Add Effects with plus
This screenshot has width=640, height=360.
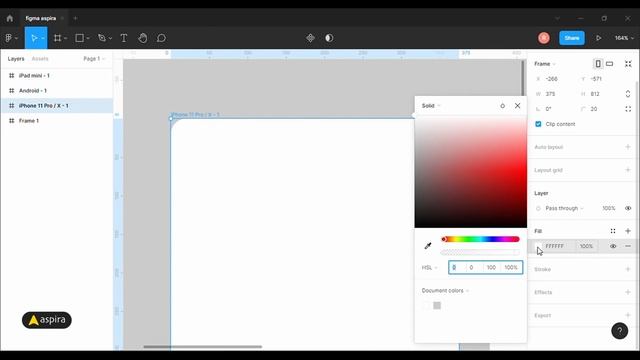[628, 292]
